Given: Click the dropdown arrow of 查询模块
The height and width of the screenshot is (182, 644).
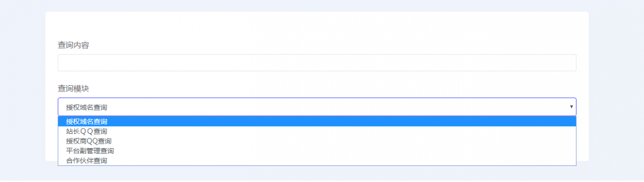Looking at the screenshot, I should (571, 107).
